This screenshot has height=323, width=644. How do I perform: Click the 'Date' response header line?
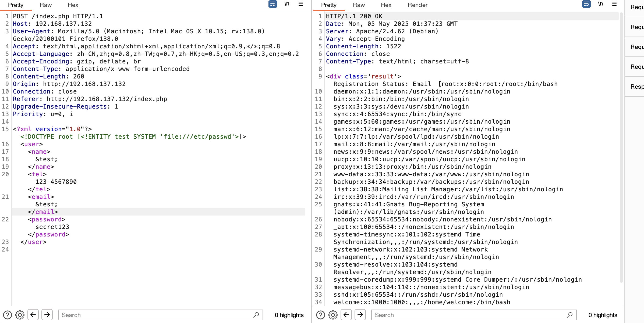tap(392, 24)
